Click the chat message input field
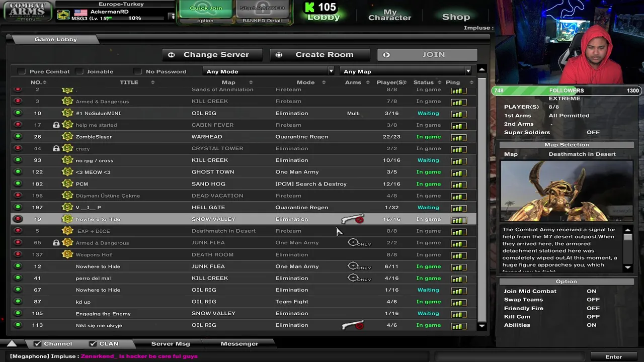 point(510,357)
